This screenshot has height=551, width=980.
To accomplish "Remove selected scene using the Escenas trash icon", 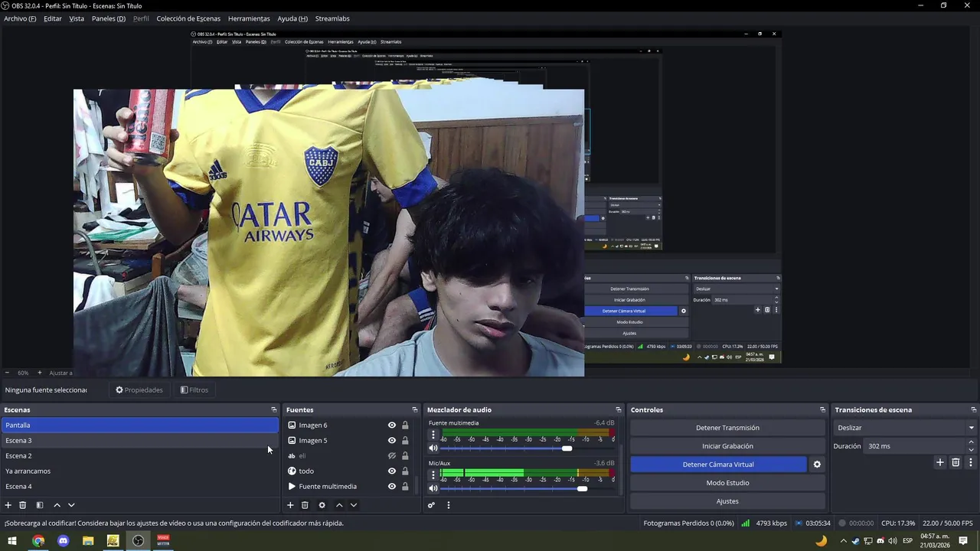I will click(23, 505).
